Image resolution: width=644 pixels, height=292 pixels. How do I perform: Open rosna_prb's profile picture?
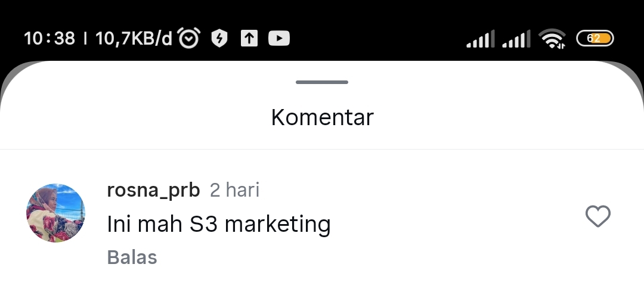click(55, 213)
